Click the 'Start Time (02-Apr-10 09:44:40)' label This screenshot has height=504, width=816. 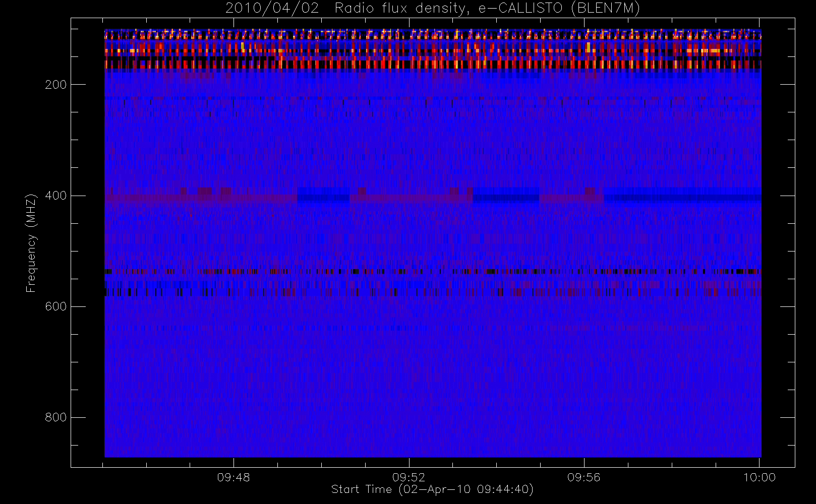tap(432, 489)
